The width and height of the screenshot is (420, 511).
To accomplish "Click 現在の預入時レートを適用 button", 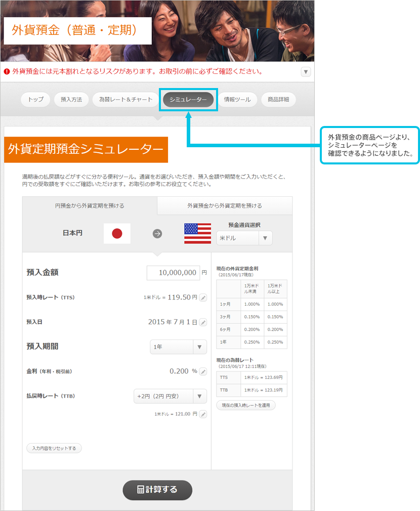I will (x=246, y=405).
